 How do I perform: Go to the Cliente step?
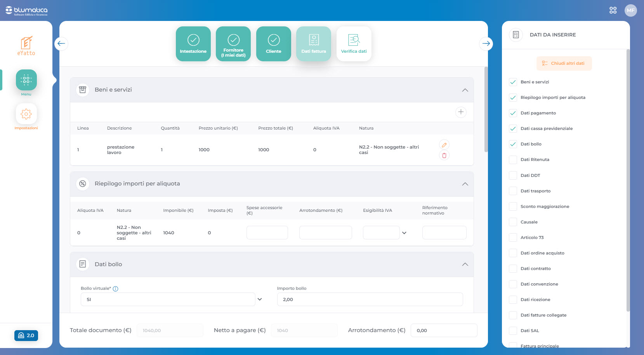(x=273, y=44)
